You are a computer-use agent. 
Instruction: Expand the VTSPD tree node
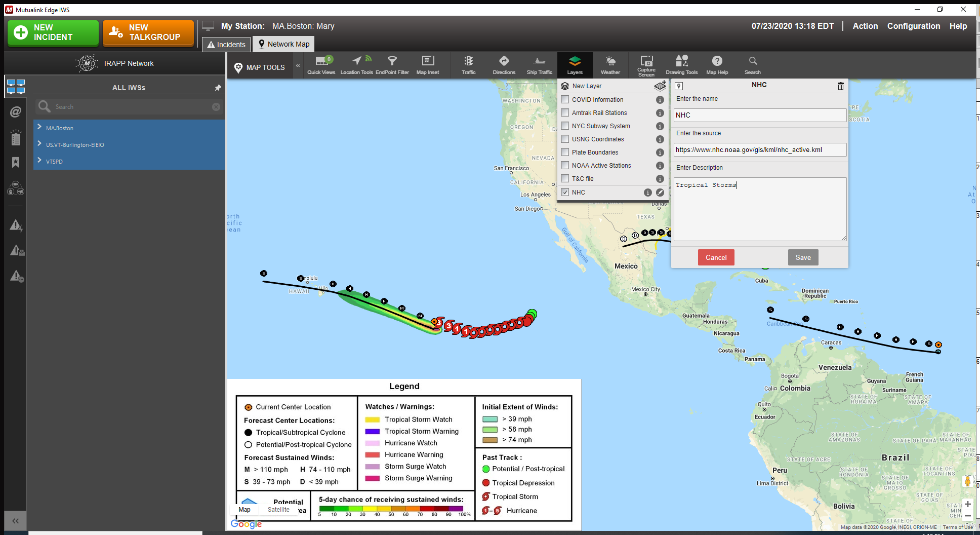point(39,161)
